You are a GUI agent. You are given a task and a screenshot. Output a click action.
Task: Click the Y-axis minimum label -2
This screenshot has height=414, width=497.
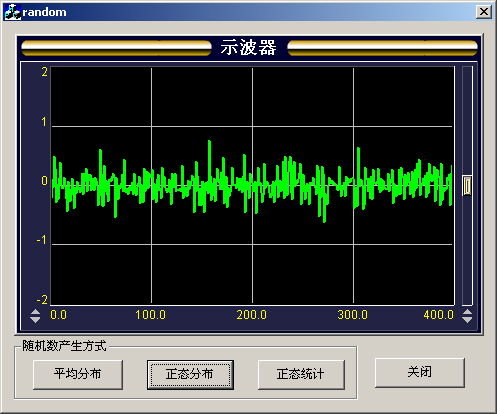click(42, 300)
